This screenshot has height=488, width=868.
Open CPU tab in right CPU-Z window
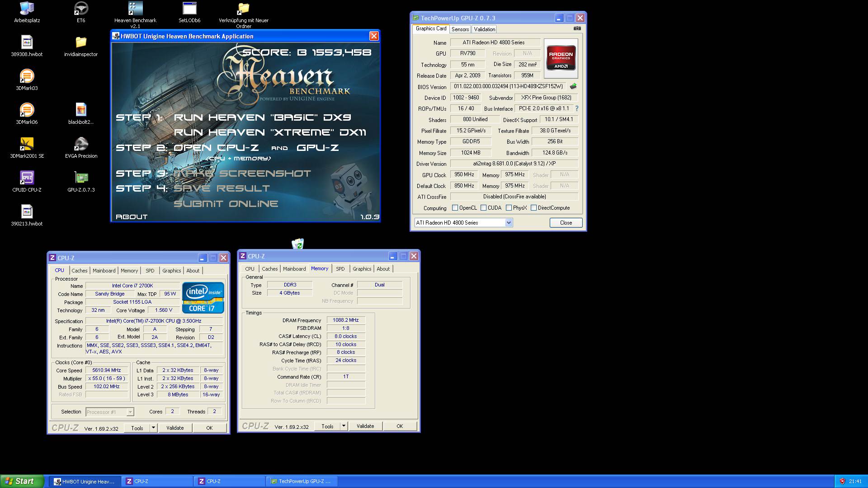coord(250,269)
